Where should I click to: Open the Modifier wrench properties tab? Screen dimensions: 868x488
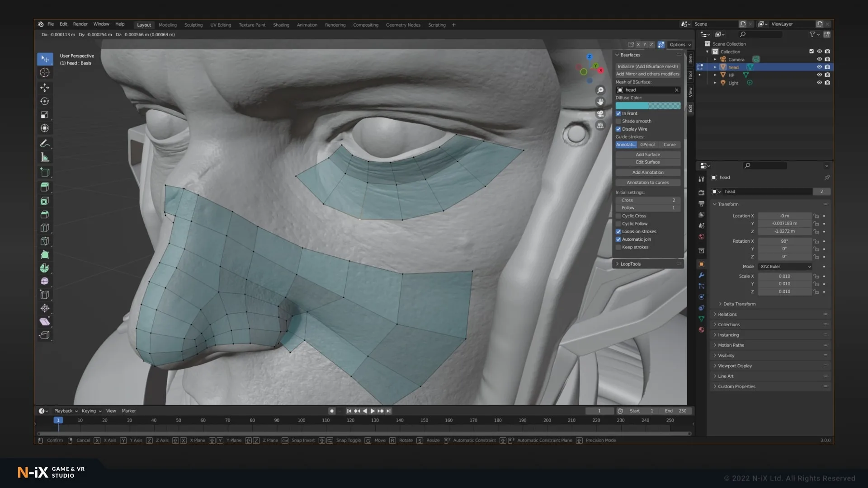[701, 275]
